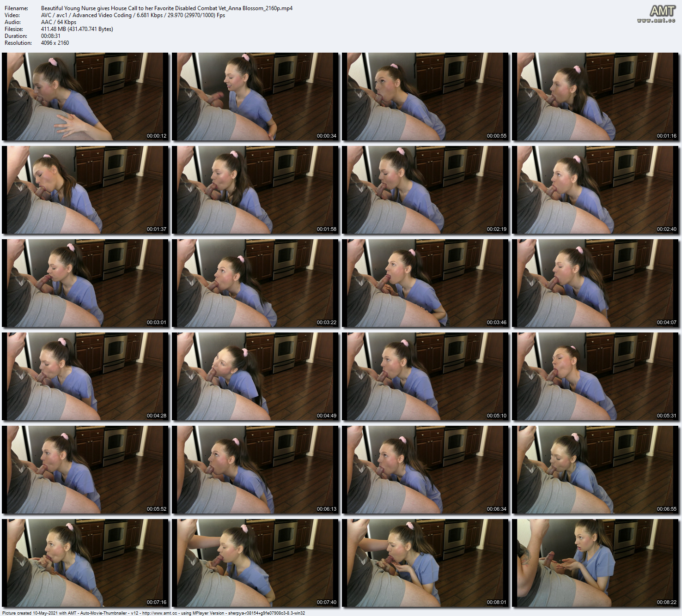The height and width of the screenshot is (616, 682).
Task: Click the Resolution value 4096 x 2160
Action: point(55,43)
